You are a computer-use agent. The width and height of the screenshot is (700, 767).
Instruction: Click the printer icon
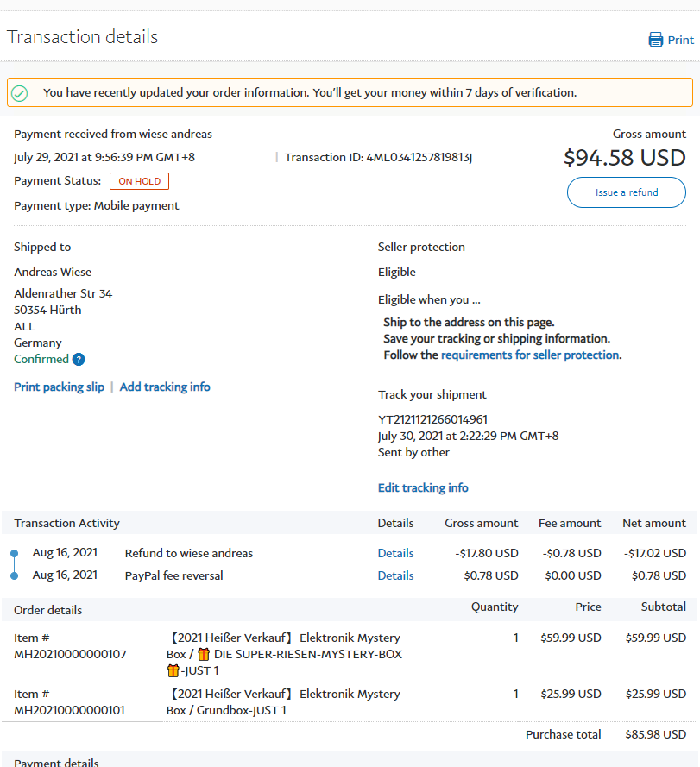(x=656, y=40)
